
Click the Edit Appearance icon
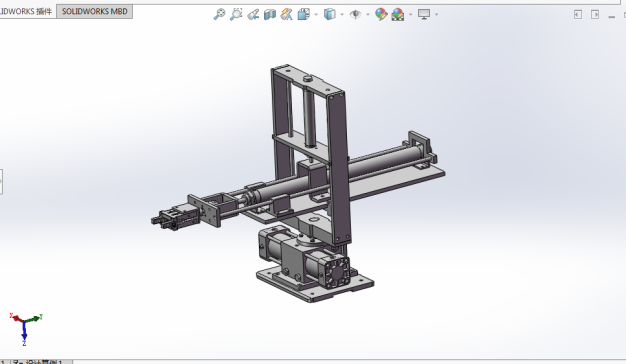(x=381, y=14)
